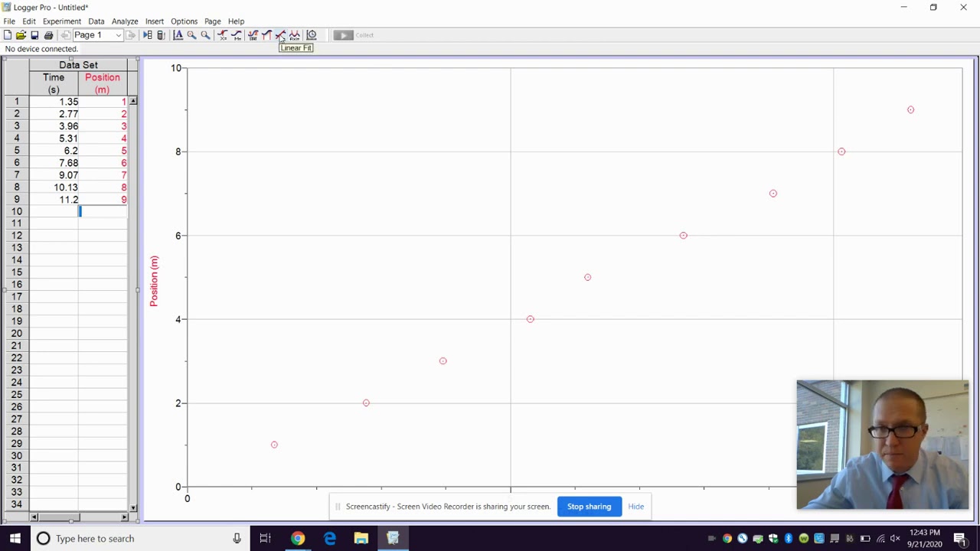
Task: Open the Insert menu
Action: [x=155, y=21]
